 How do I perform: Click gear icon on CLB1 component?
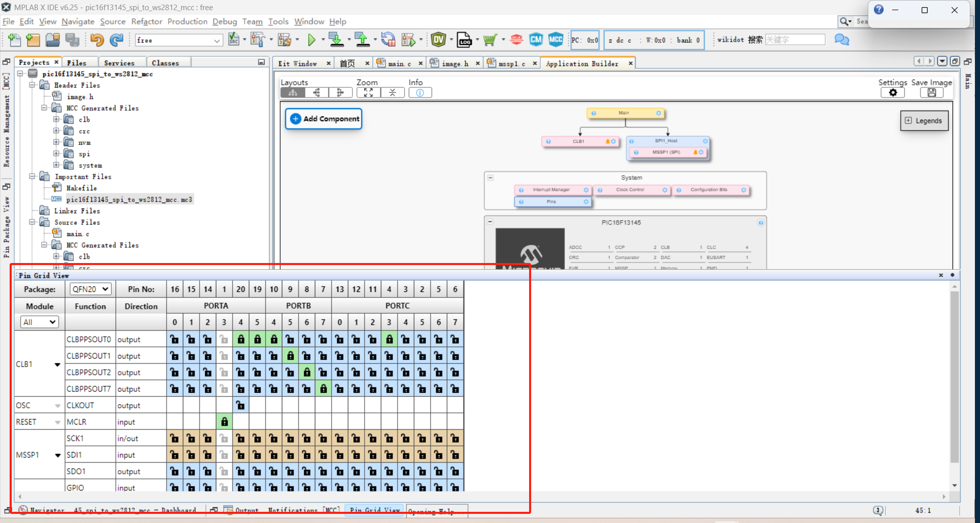[613, 141]
